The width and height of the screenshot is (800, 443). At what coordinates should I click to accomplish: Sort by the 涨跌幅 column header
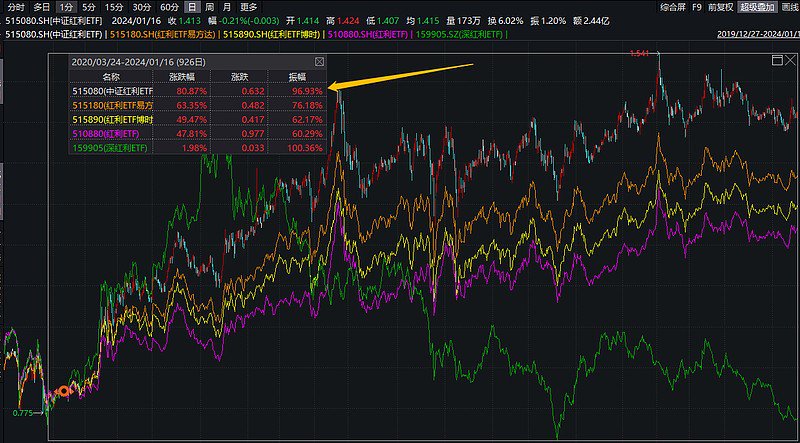click(x=182, y=77)
